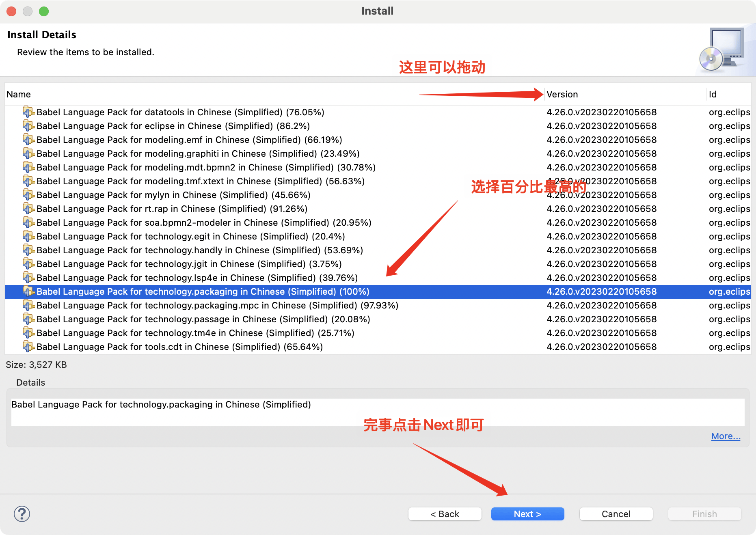Select the technology.passage (20.08%) row
This screenshot has height=535, width=756.
(x=378, y=319)
